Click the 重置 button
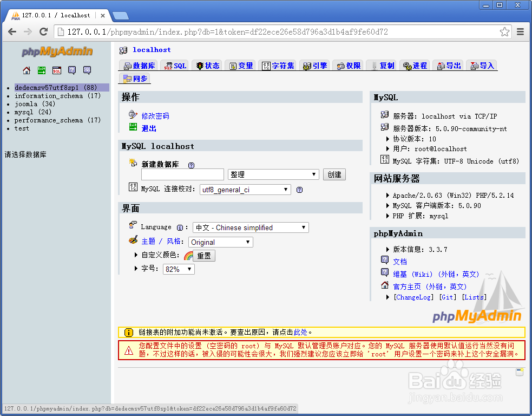This screenshot has height=416, width=532. [204, 256]
